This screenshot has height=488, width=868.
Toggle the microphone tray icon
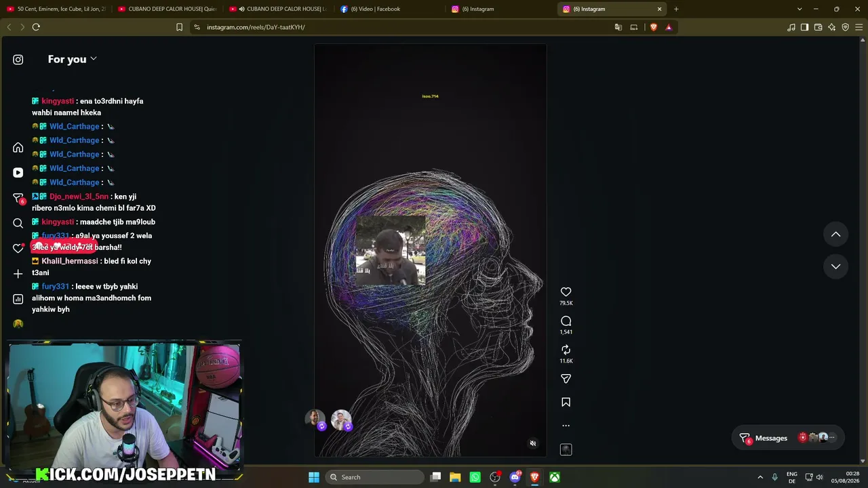pos(775,477)
